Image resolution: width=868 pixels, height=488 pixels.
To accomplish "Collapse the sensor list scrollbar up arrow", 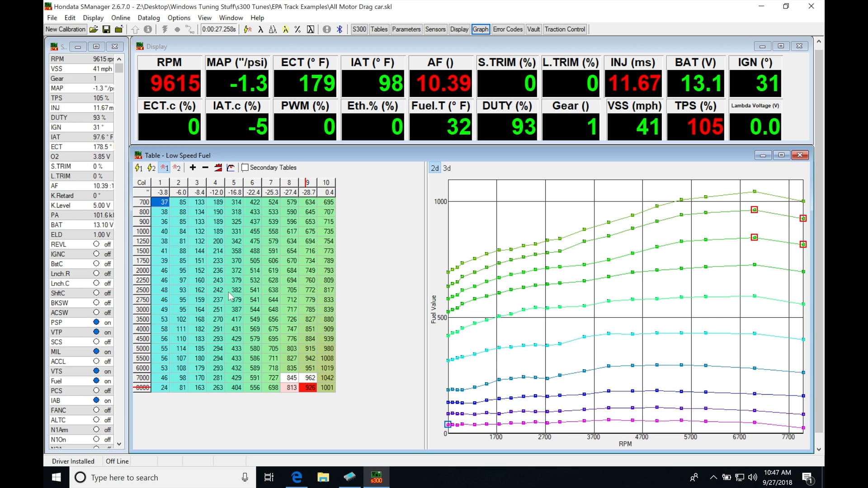I will coord(119,59).
